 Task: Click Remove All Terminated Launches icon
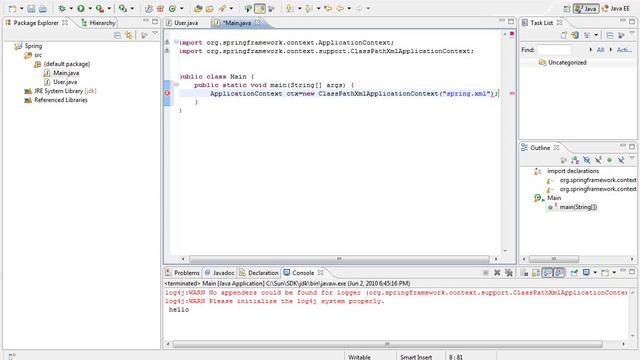coord(509,273)
